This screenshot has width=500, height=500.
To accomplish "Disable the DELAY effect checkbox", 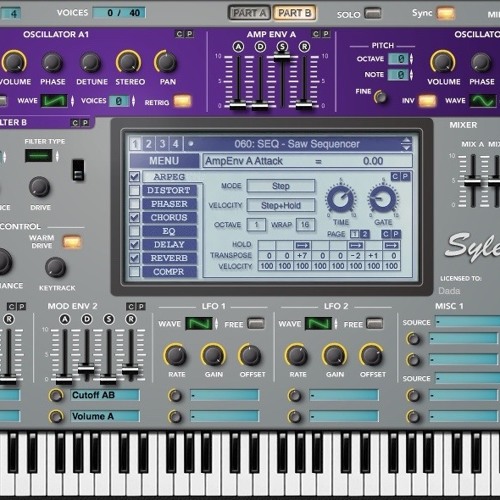I will point(134,245).
